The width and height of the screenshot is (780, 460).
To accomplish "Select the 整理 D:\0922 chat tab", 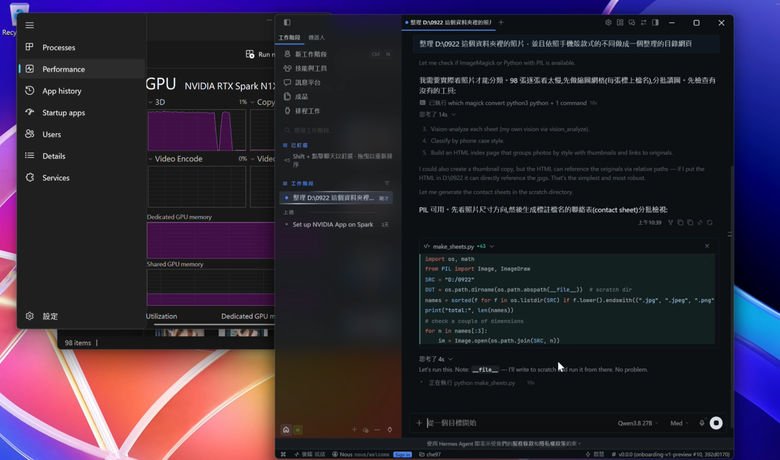I will [x=449, y=22].
